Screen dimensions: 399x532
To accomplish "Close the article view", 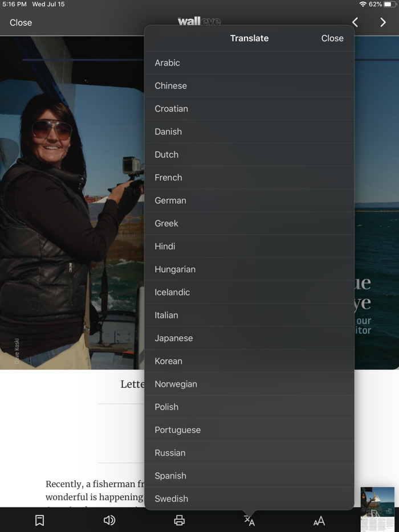I will [21, 22].
